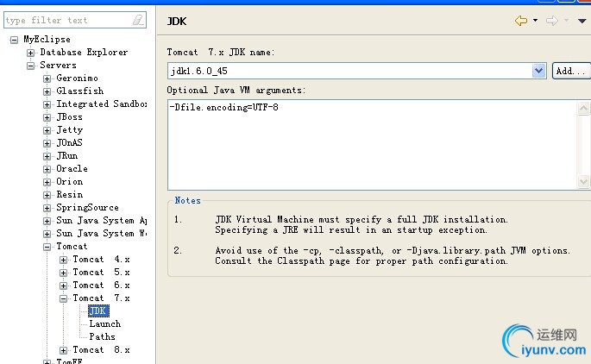This screenshot has height=364, width=591.
Task: Click inside the Optional Java VM arguments box
Action: tap(373, 145)
